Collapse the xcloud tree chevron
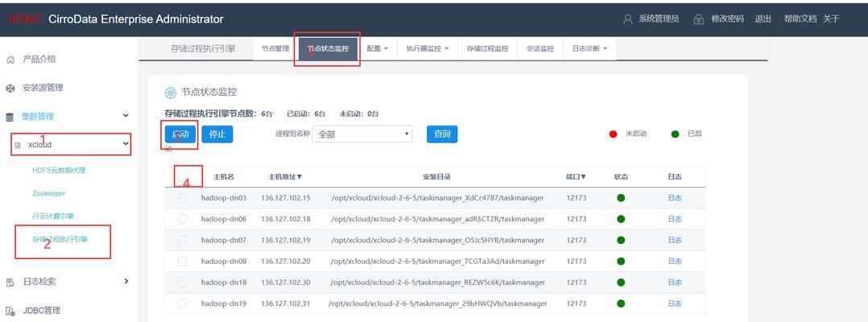Screen dimensions: 868x322 pyautogui.click(x=126, y=144)
